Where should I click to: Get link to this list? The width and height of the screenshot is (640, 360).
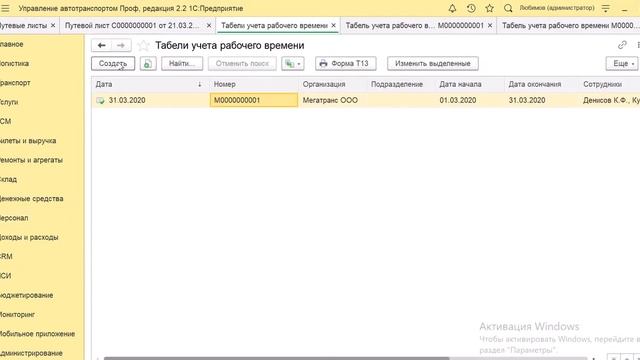click(x=622, y=45)
